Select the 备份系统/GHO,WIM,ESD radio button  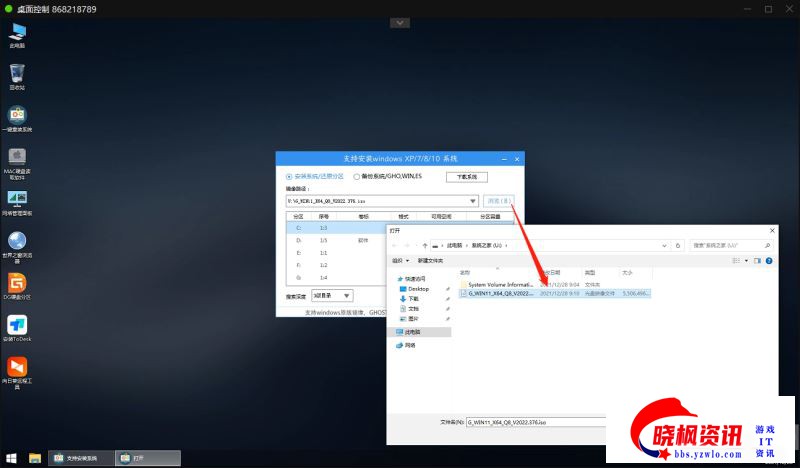point(356,176)
